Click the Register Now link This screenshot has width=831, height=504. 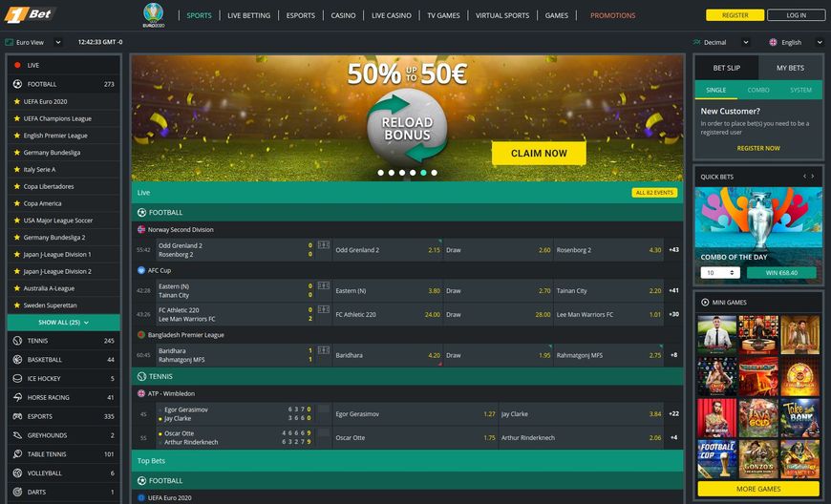tap(758, 148)
